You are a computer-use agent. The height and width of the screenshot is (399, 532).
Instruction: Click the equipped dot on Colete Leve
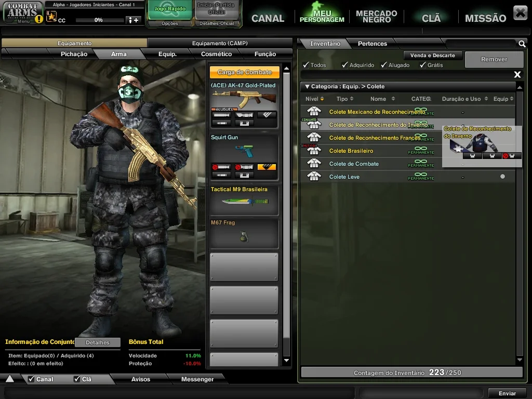point(502,177)
